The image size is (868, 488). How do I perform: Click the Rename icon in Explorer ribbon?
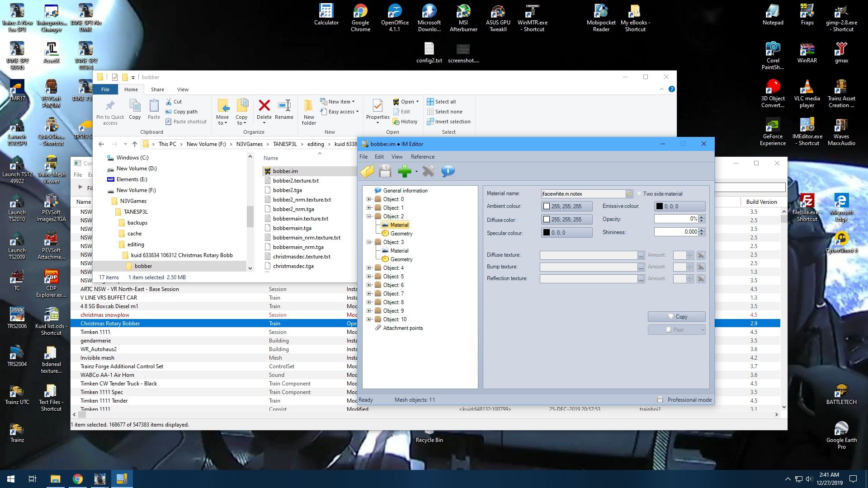(x=284, y=106)
